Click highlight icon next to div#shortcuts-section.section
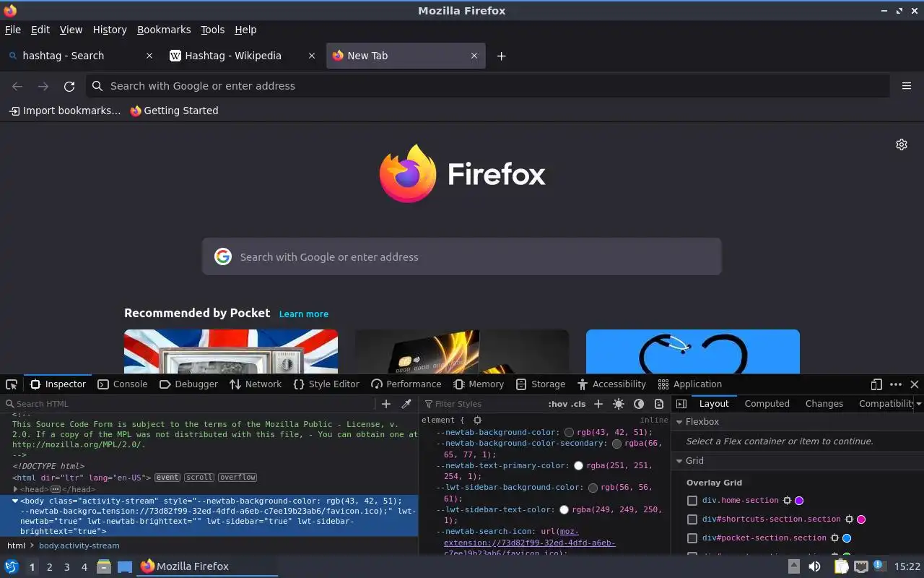Viewport: 924px width, 578px height. coord(850,519)
